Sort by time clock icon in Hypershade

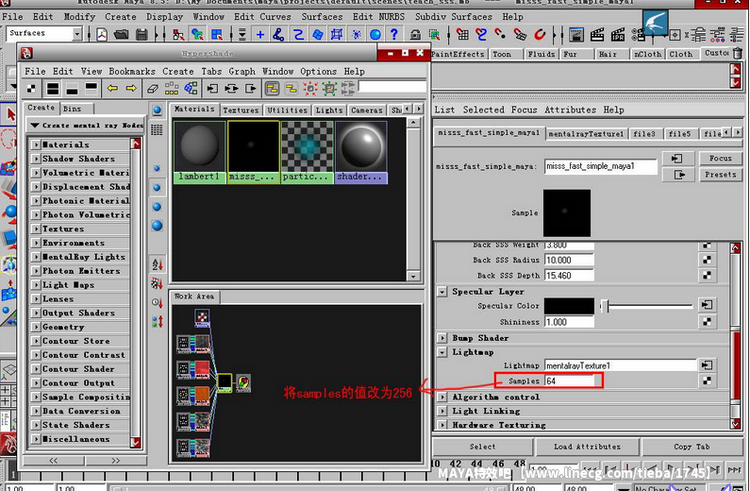[157, 302]
